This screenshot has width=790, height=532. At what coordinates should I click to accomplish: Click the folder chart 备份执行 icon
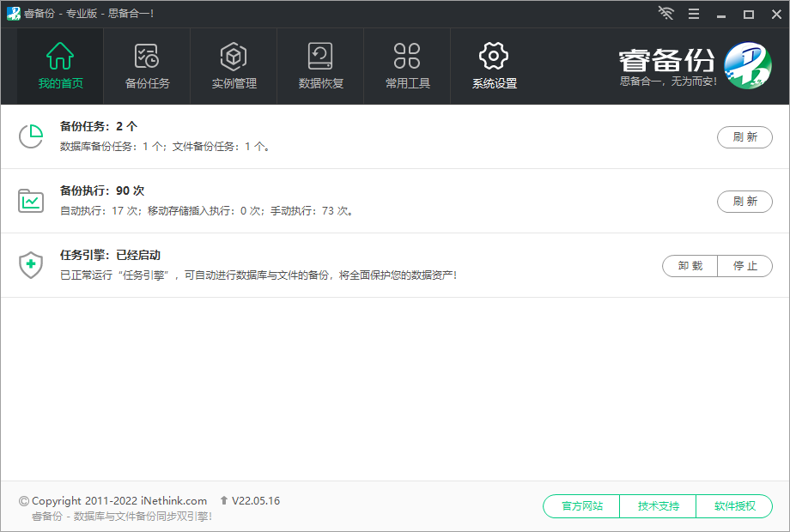(31, 201)
